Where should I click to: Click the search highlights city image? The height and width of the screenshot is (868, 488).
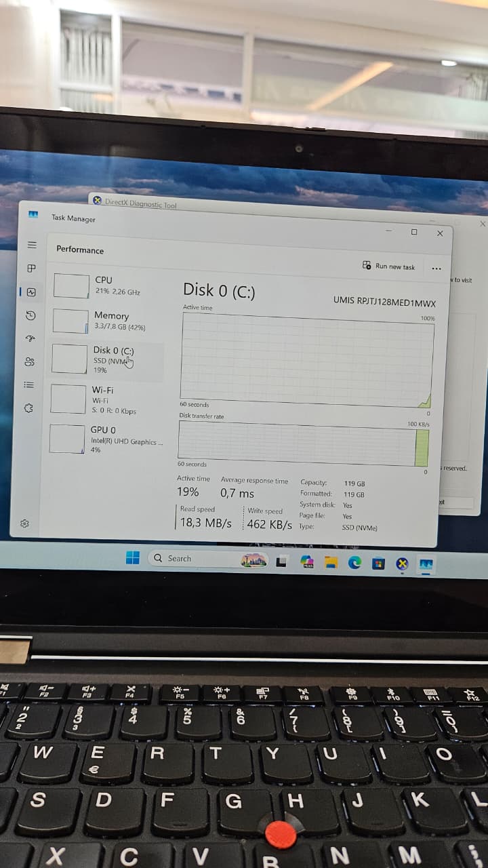click(254, 561)
